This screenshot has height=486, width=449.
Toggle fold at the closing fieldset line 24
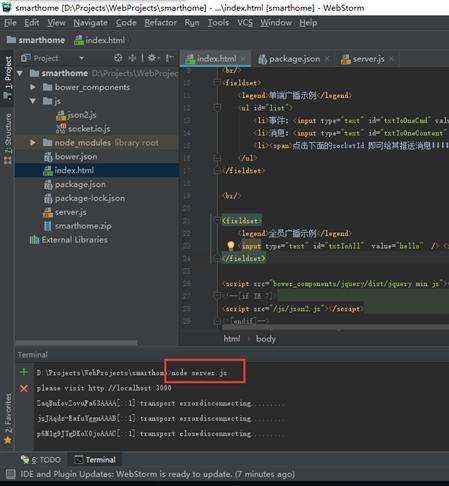point(217,258)
